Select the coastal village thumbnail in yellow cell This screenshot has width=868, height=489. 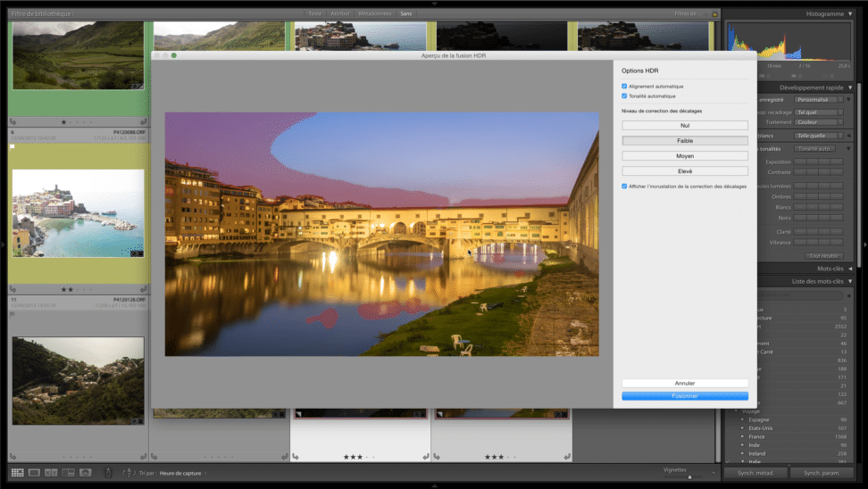(x=78, y=213)
